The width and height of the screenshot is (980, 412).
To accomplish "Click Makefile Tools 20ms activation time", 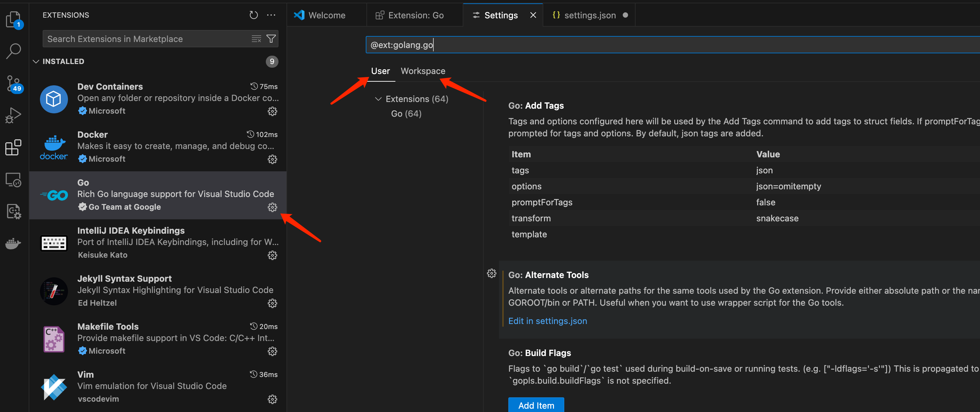I will click(263, 326).
